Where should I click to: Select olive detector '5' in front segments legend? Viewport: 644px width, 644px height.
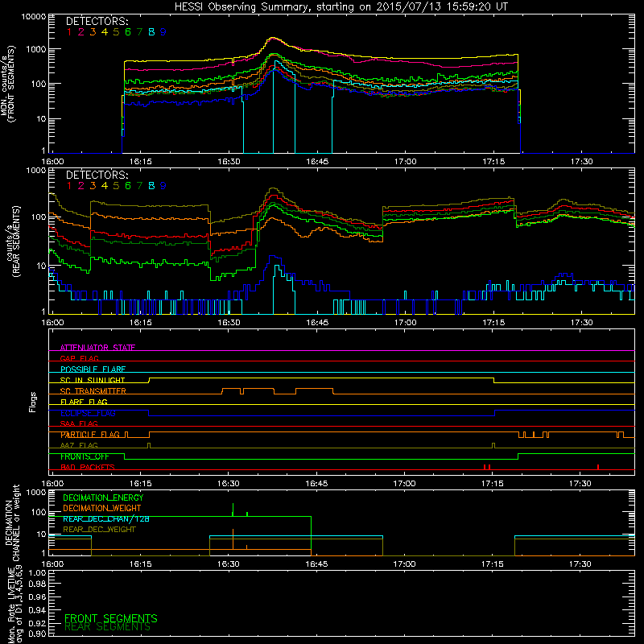tap(116, 32)
